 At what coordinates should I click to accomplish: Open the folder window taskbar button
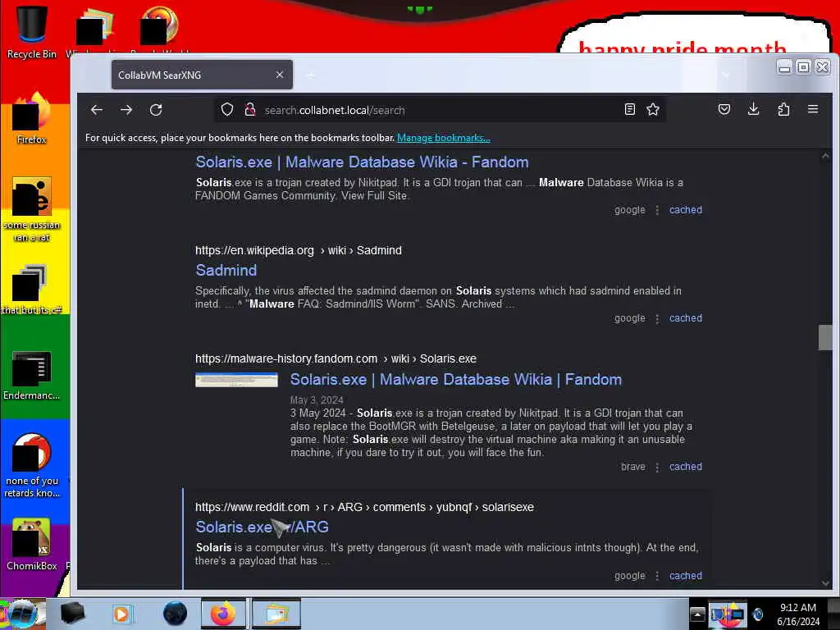[x=276, y=614]
